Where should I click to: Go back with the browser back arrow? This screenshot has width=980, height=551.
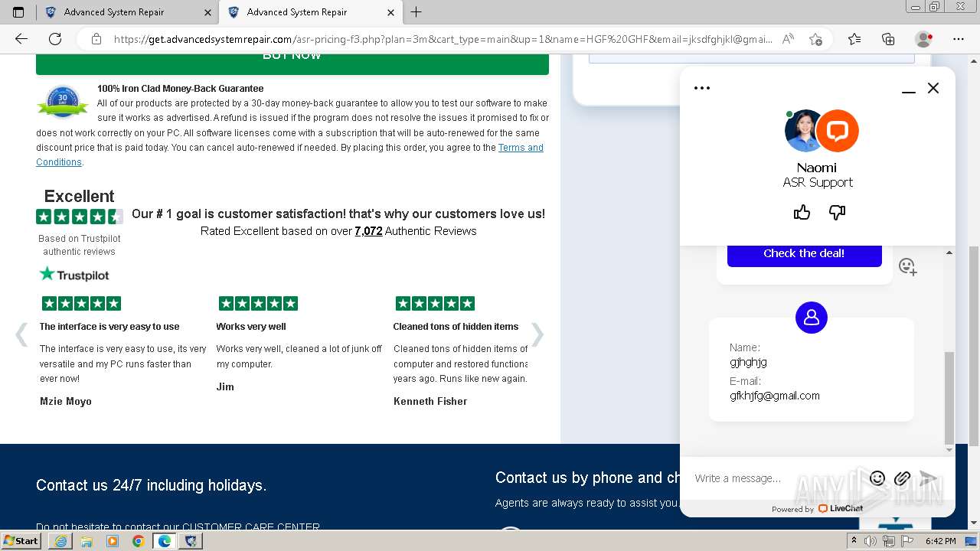(x=21, y=39)
